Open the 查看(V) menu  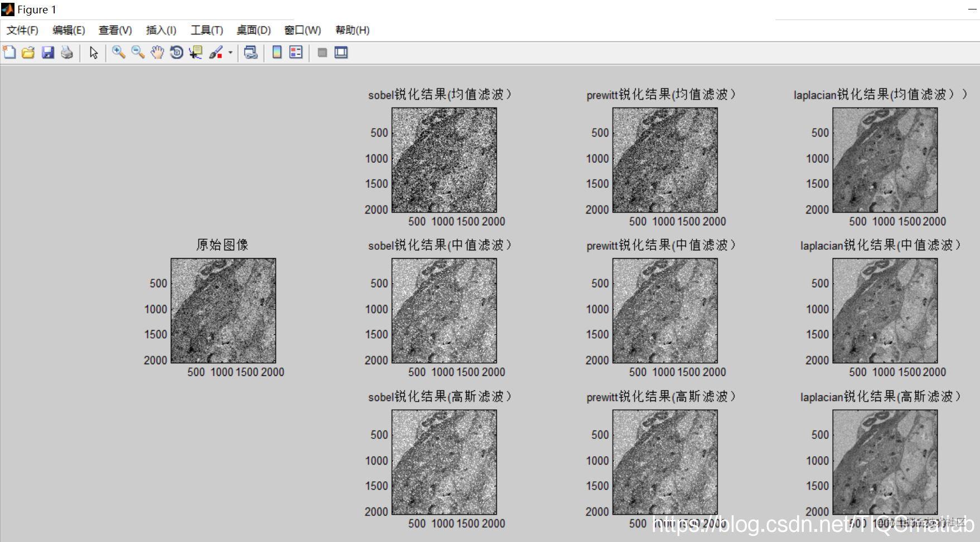(115, 30)
